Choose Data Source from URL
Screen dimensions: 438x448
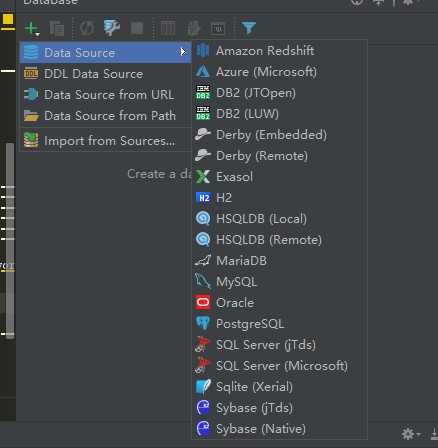click(x=105, y=95)
